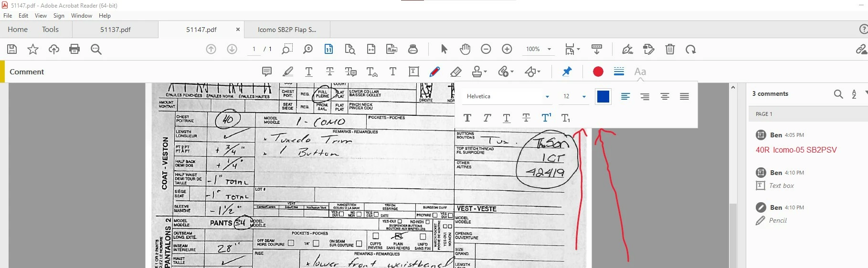Print the document with the printer icon
The image size is (868, 268).
coord(74,49)
